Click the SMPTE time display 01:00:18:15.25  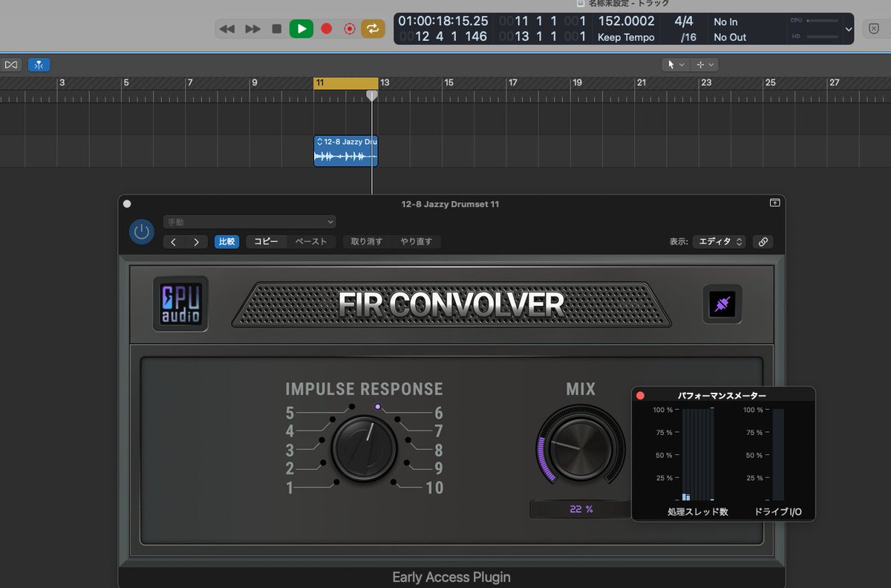(x=443, y=22)
